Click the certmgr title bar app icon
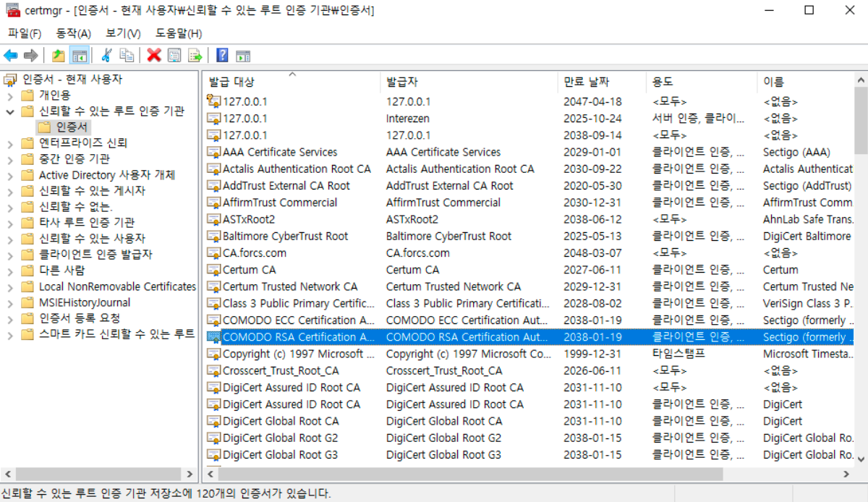The image size is (868, 502). point(12,10)
